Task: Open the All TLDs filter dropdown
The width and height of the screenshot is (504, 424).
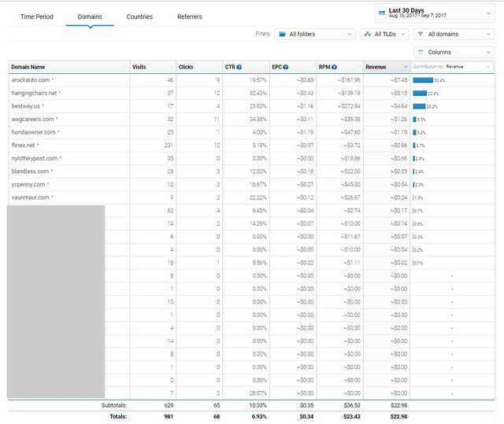Action: (x=384, y=34)
